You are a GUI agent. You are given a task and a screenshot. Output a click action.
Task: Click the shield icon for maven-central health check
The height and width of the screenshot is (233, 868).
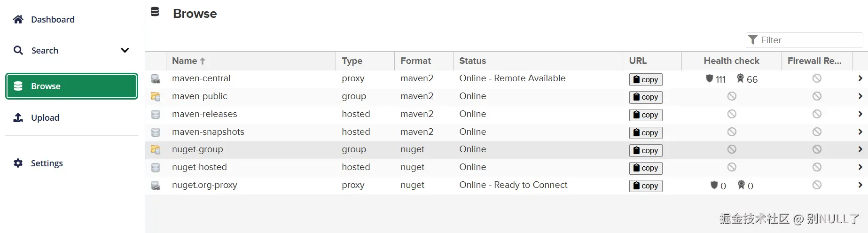point(710,78)
